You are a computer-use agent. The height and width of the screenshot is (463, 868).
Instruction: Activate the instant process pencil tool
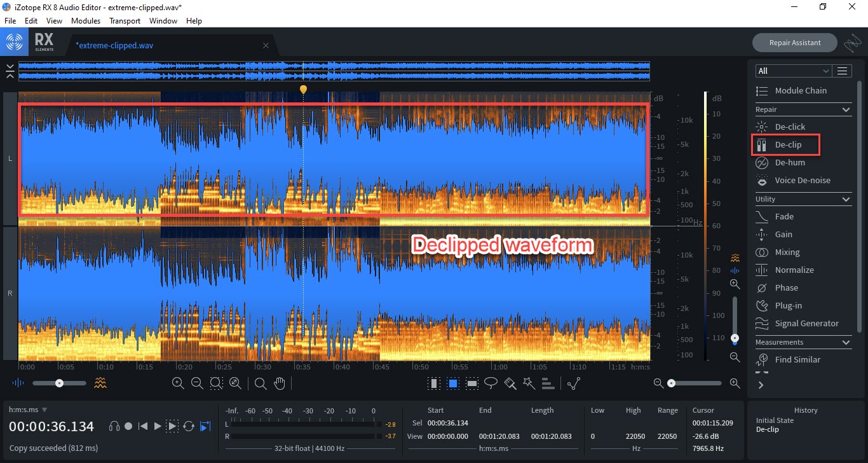point(574,383)
